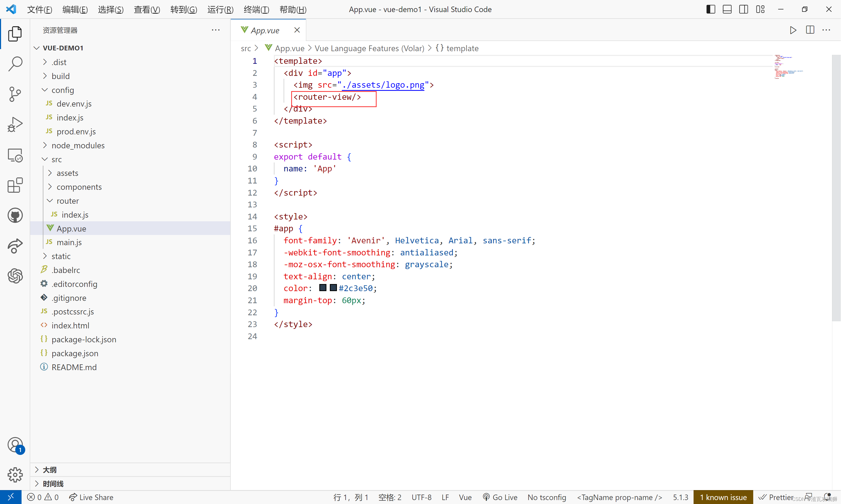Viewport: 841px width, 504px height.
Task: Expand the router folder in explorer
Action: [x=67, y=200]
